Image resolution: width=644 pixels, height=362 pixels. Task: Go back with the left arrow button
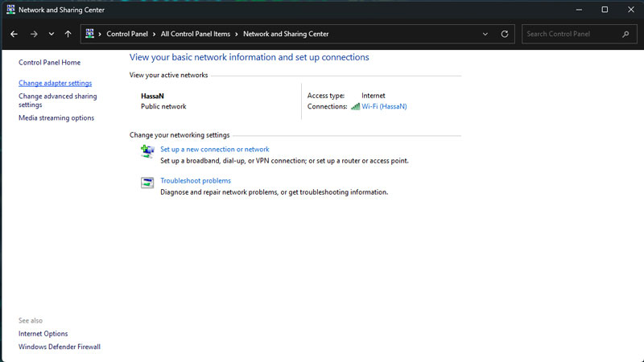14,34
